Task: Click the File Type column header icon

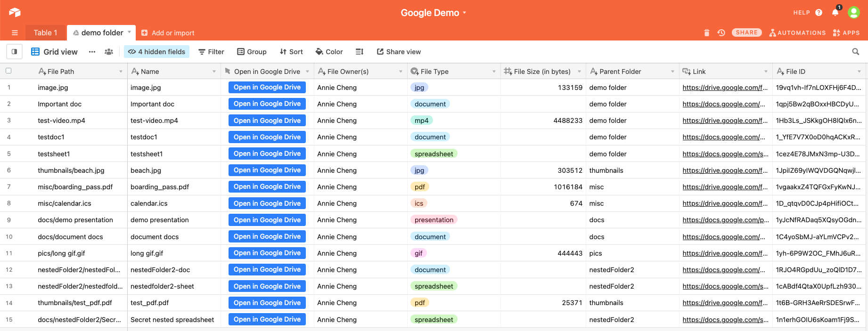Action: coord(414,72)
